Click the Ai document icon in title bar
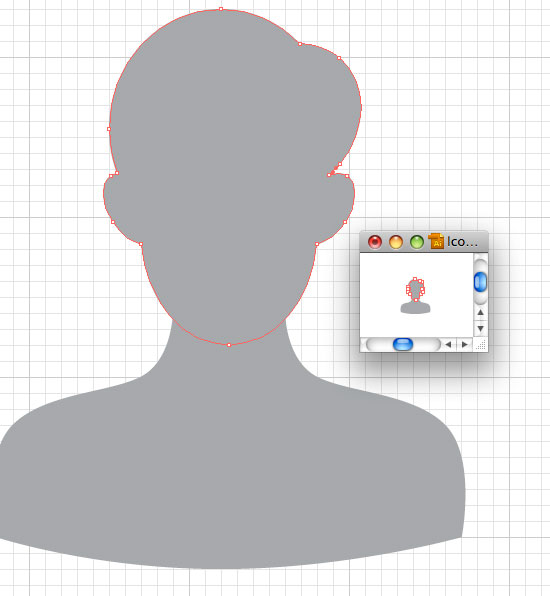Screen dimensions: 550x596 coord(436,241)
